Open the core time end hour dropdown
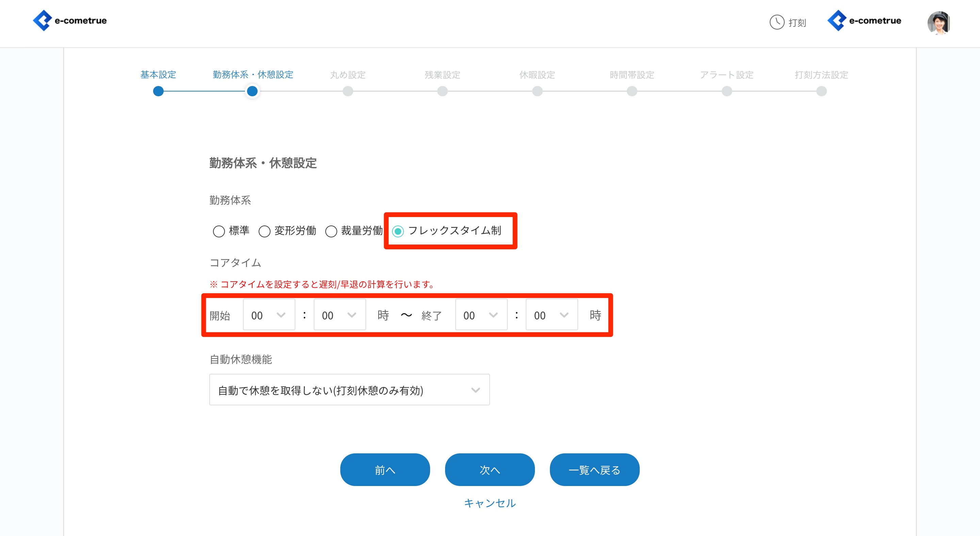This screenshot has height=536, width=980. pos(481,315)
